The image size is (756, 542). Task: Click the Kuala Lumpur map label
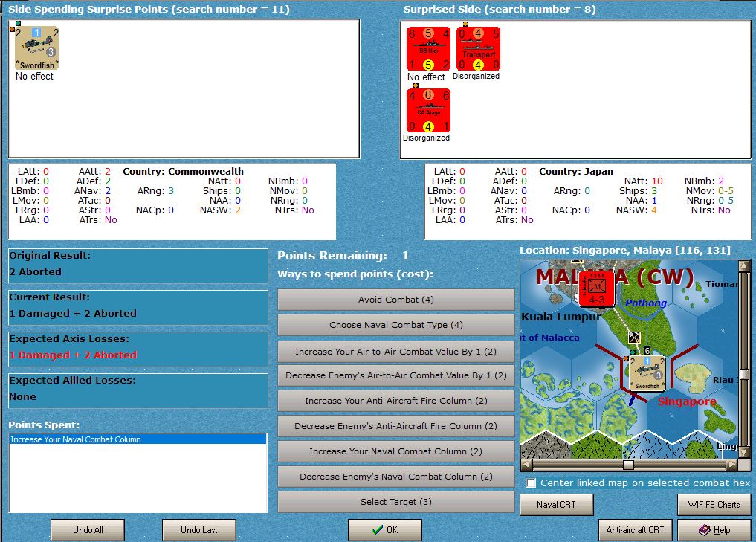[561, 317]
